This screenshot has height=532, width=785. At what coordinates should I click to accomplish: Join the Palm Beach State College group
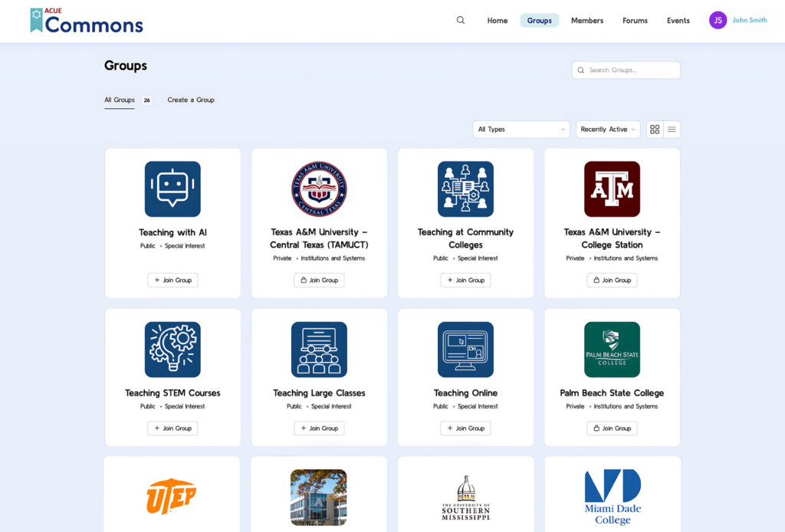click(612, 429)
